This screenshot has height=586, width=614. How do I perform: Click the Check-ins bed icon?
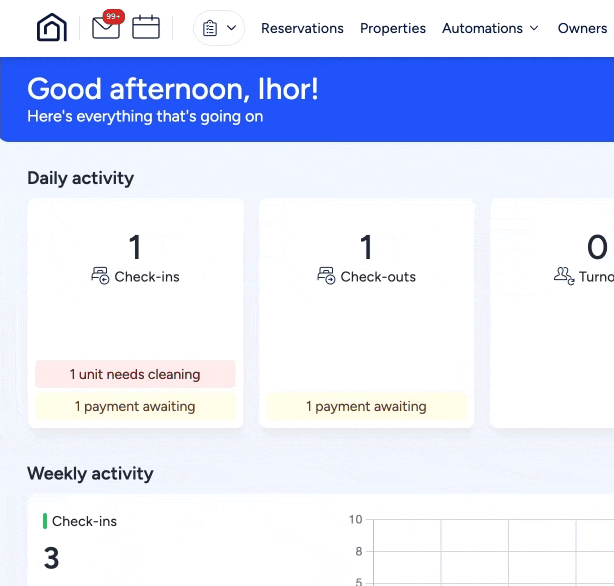[x=100, y=276]
